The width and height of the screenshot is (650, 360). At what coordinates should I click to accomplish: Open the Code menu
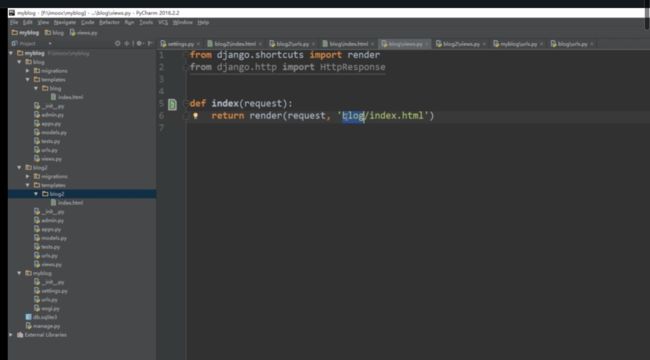87,22
